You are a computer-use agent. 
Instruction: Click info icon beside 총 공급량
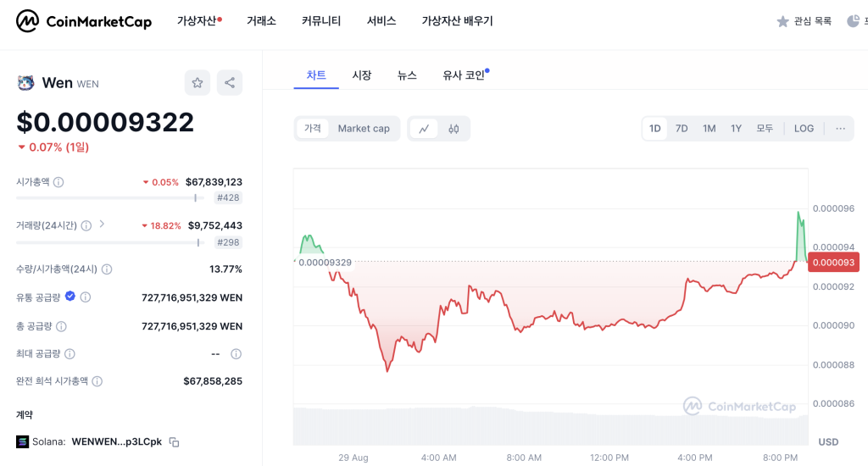click(x=61, y=326)
